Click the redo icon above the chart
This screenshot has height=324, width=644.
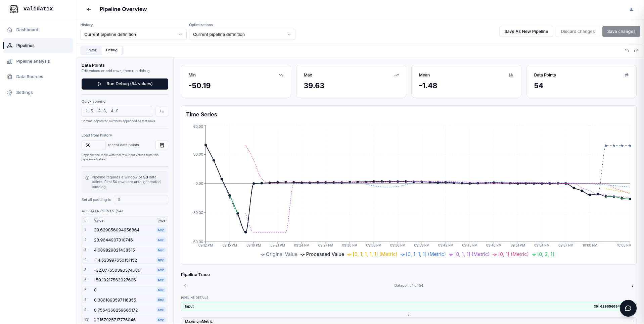pyautogui.click(x=636, y=50)
